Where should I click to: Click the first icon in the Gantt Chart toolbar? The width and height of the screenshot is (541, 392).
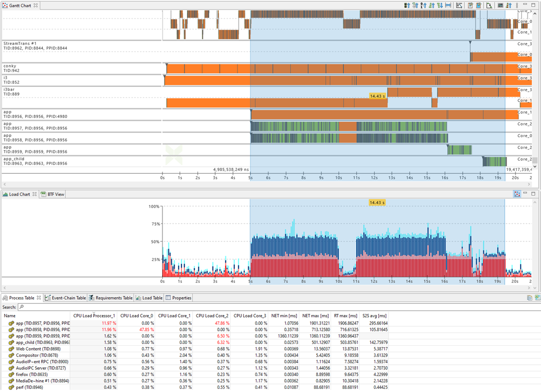pos(407,6)
